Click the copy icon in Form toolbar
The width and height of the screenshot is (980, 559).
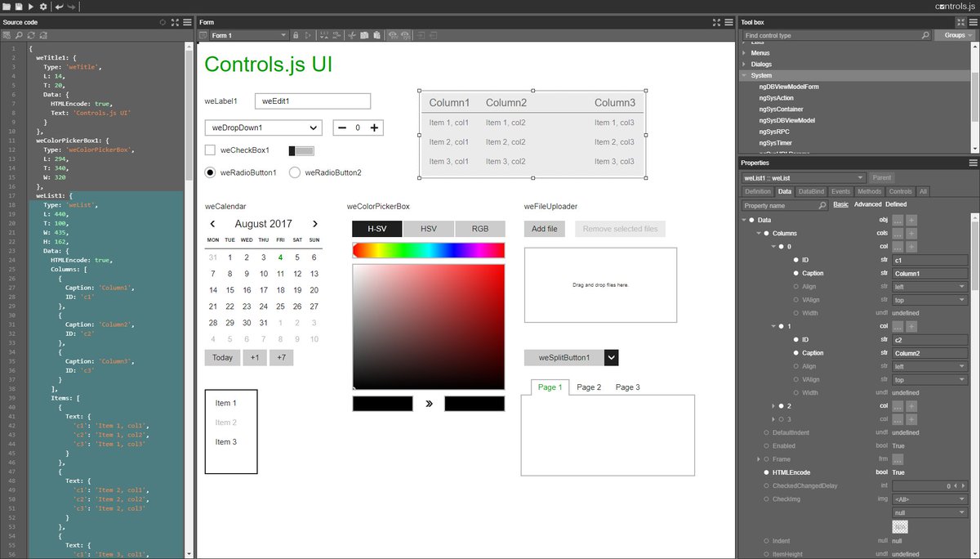365,35
